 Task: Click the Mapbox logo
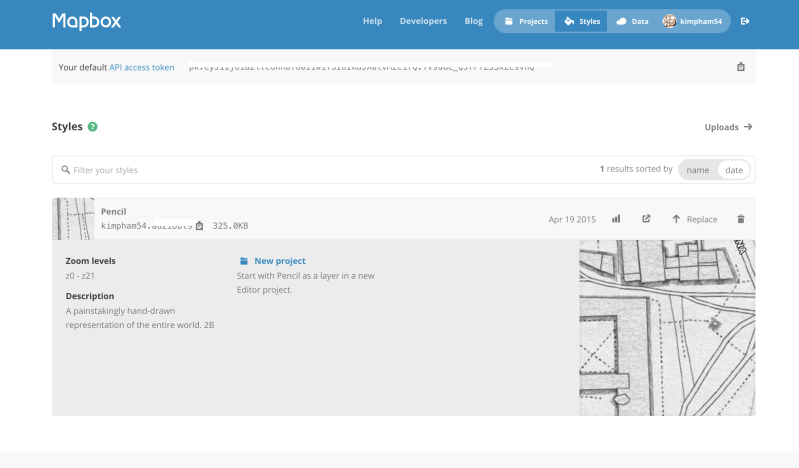pos(87,21)
